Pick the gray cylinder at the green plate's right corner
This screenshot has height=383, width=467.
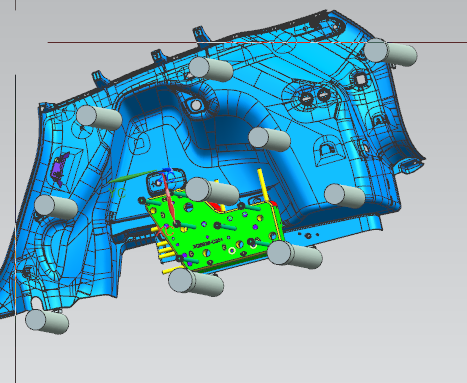pyautogui.click(x=295, y=254)
